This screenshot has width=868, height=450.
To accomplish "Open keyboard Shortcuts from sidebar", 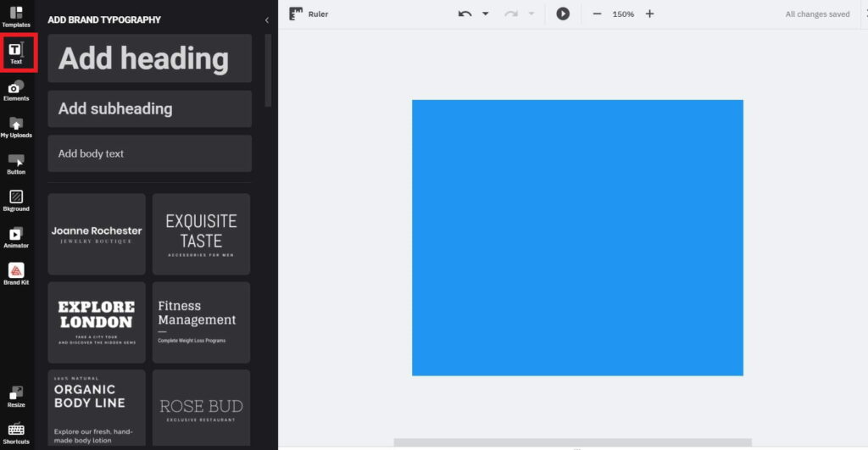I will point(16,433).
